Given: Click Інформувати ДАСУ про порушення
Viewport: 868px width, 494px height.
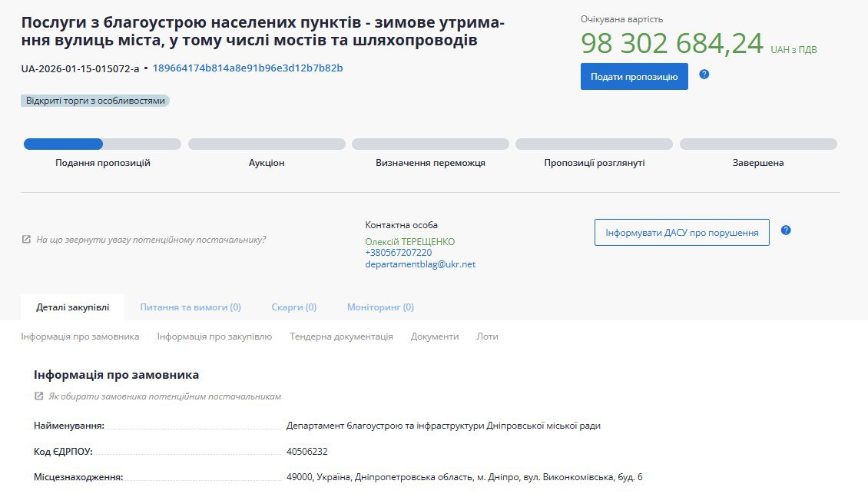Looking at the screenshot, I should click(681, 231).
